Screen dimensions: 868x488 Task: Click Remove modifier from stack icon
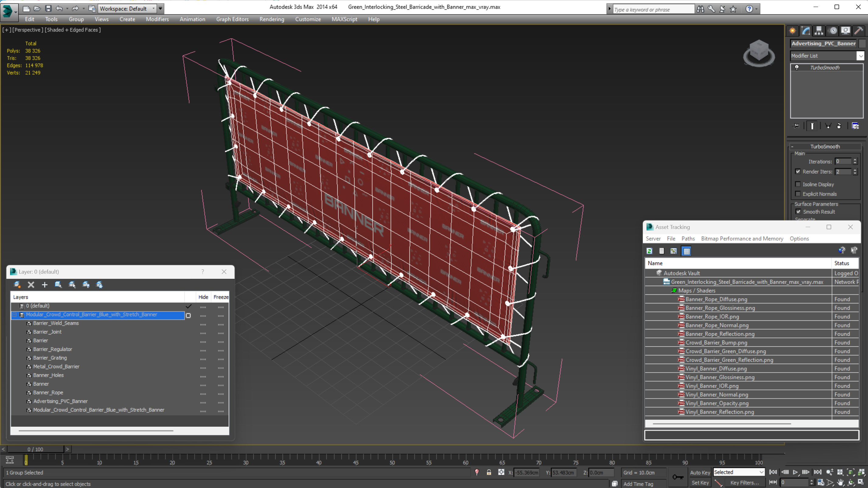click(x=839, y=126)
